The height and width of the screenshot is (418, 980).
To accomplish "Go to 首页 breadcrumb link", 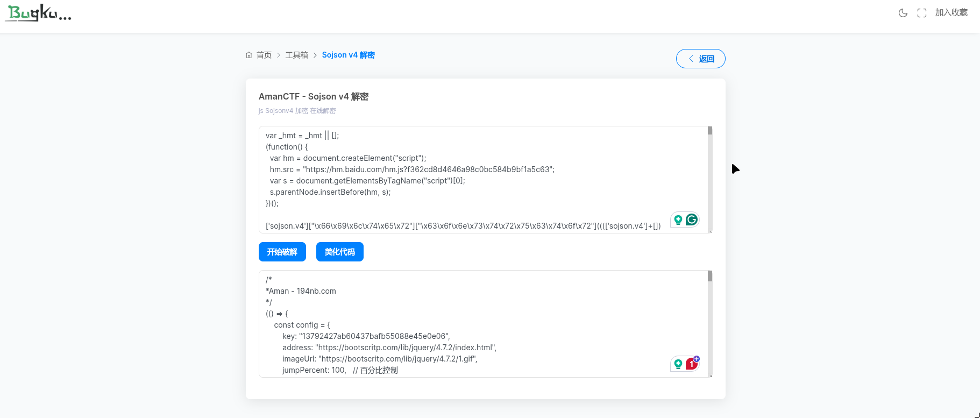I will [264, 55].
